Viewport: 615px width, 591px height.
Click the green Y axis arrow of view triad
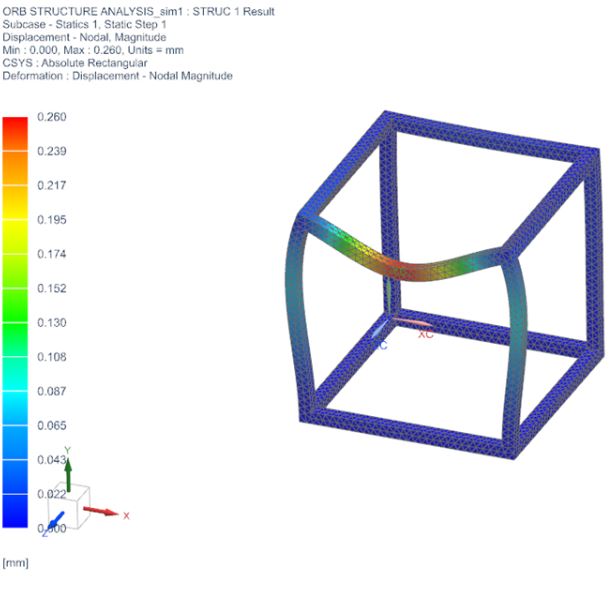pyautogui.click(x=68, y=475)
